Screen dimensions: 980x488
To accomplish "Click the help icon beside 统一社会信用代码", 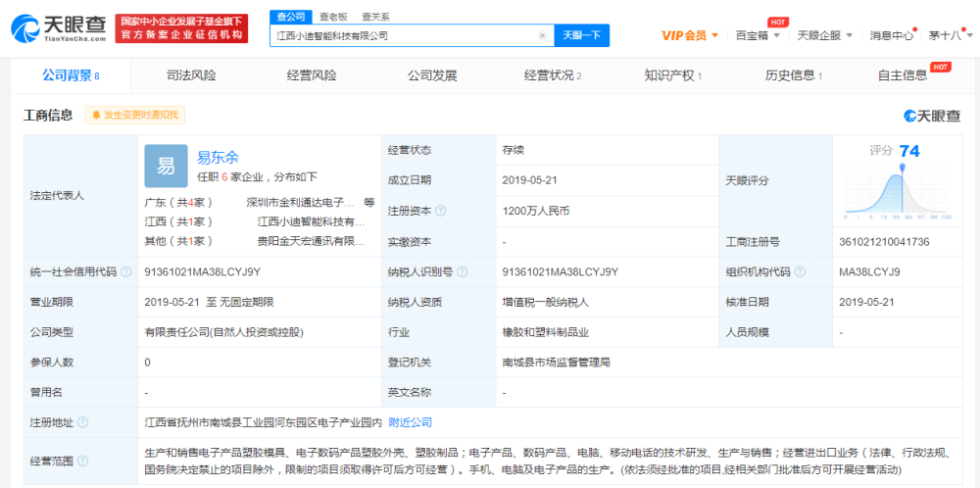I will tap(125, 271).
